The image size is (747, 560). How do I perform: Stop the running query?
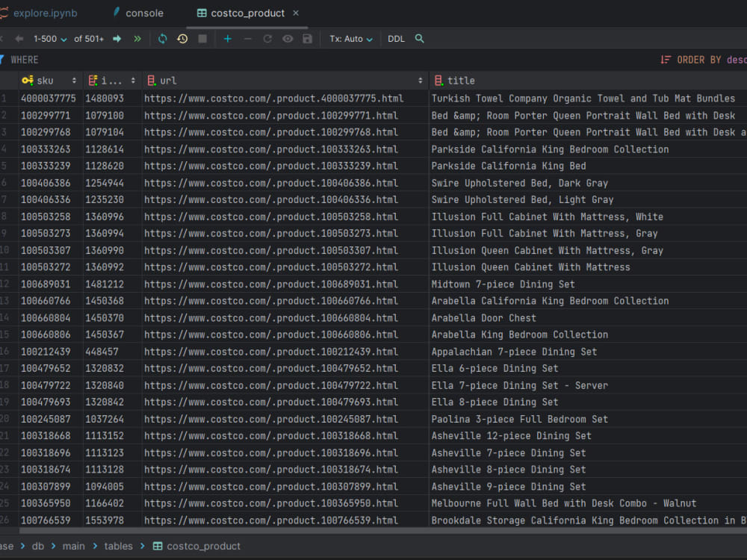(202, 39)
